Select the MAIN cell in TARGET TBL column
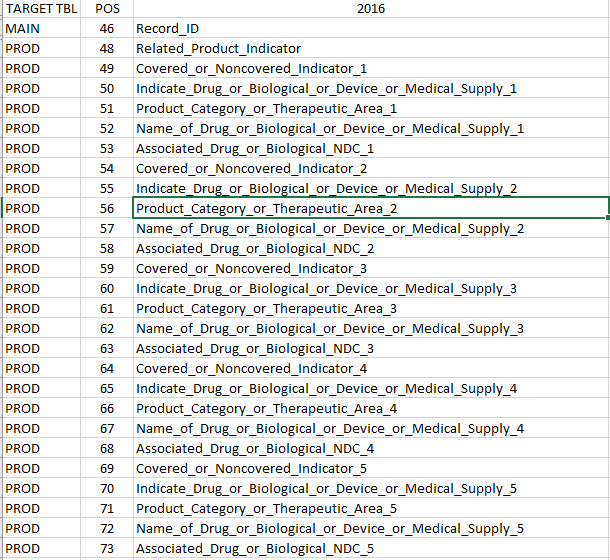 tap(41, 29)
